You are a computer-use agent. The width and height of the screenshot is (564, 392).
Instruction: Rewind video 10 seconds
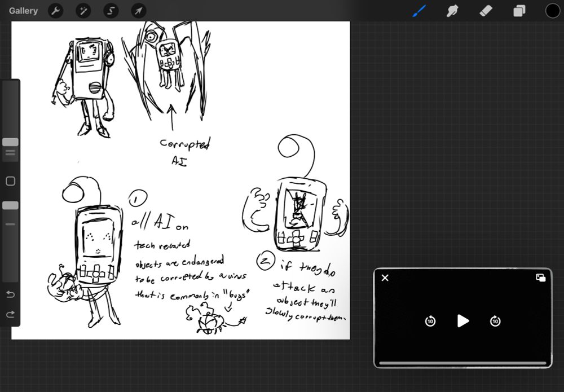[430, 321]
